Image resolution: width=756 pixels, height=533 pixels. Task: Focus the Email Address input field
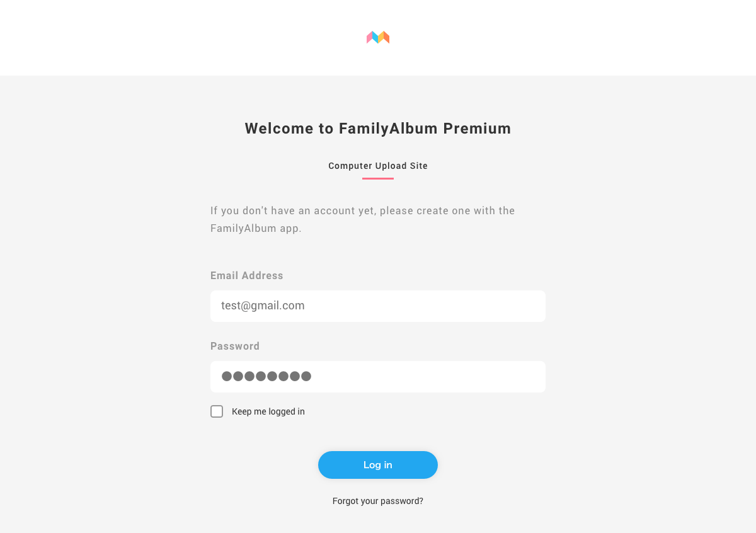pyautogui.click(x=378, y=306)
